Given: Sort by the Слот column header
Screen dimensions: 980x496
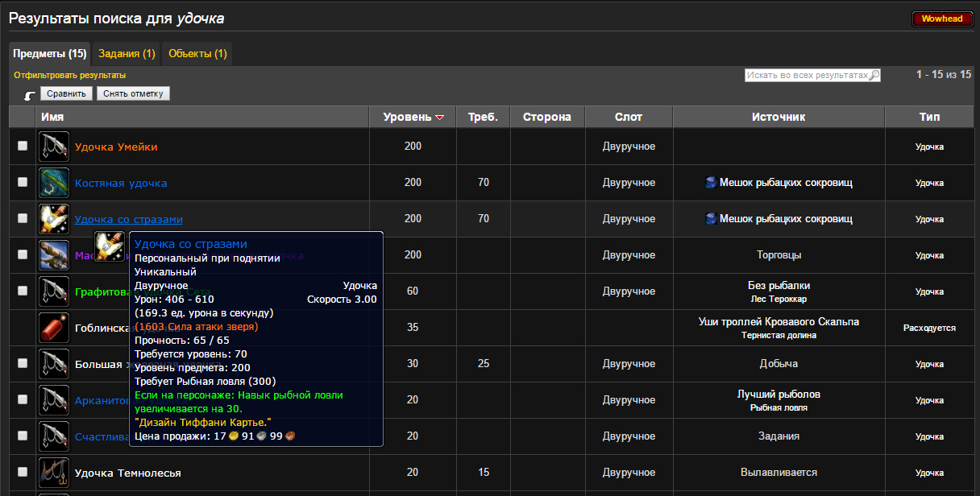Looking at the screenshot, I should 629,117.
